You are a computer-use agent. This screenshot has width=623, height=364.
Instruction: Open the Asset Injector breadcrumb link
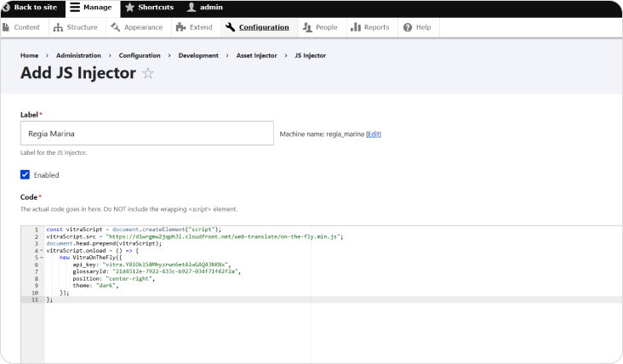[x=257, y=55]
